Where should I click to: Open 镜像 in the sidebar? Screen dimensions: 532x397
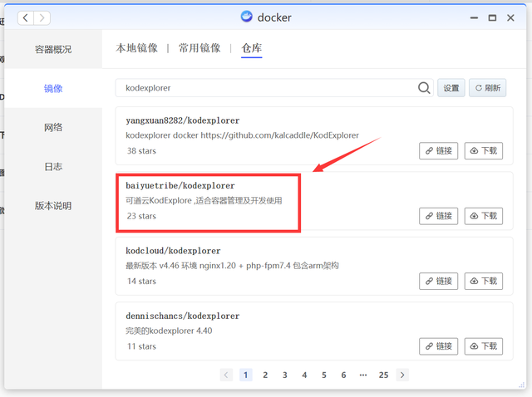pyautogui.click(x=53, y=89)
